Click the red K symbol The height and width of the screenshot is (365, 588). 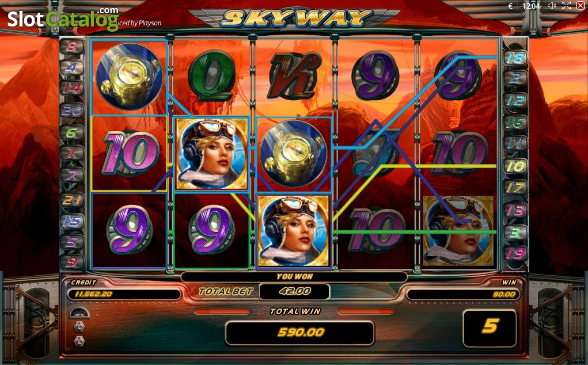(294, 76)
